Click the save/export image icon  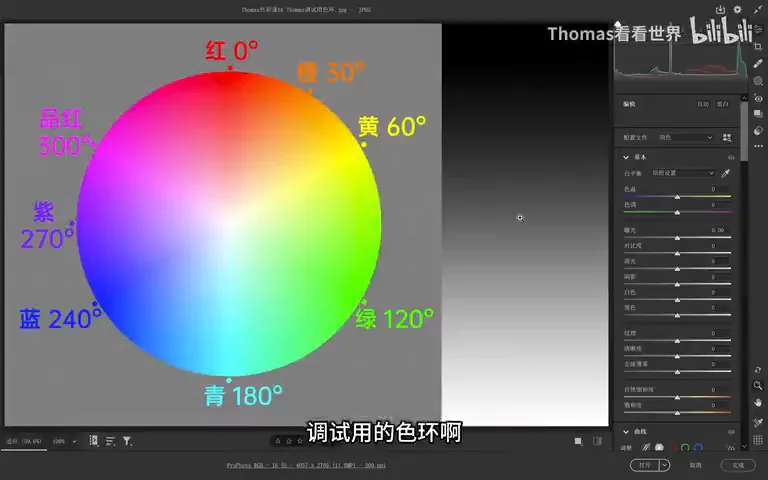720,10
